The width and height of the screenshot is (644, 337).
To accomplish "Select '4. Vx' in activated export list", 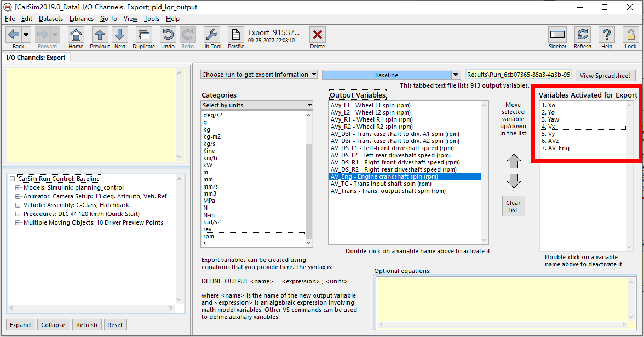I will pyautogui.click(x=583, y=127).
